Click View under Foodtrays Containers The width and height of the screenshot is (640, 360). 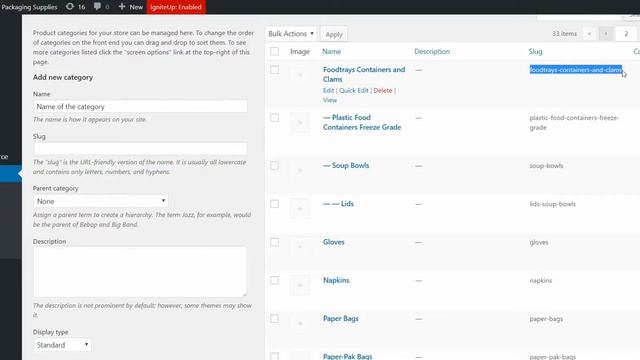(x=330, y=100)
